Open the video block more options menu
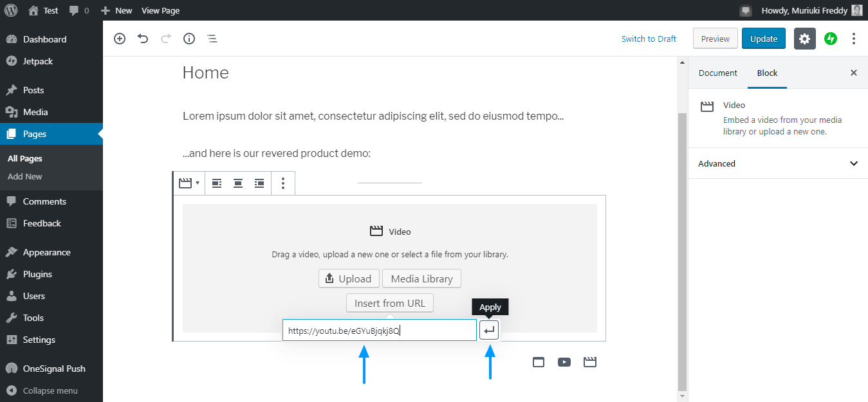The image size is (868, 402). [283, 183]
